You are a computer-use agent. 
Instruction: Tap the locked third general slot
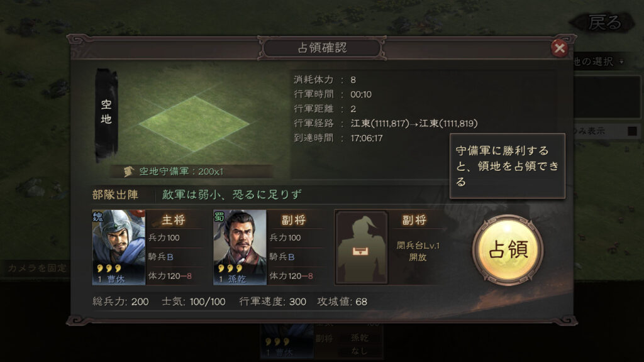(362, 247)
